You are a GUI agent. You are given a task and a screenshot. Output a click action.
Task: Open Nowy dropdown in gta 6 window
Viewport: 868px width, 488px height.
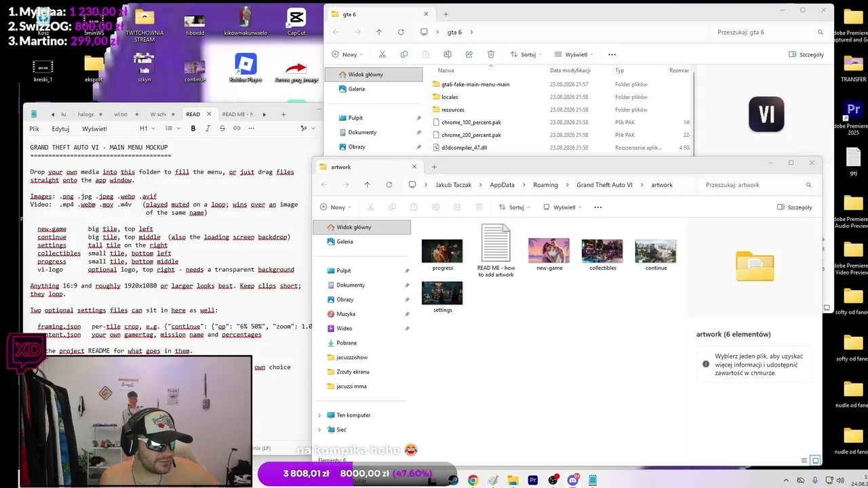[x=347, y=54]
